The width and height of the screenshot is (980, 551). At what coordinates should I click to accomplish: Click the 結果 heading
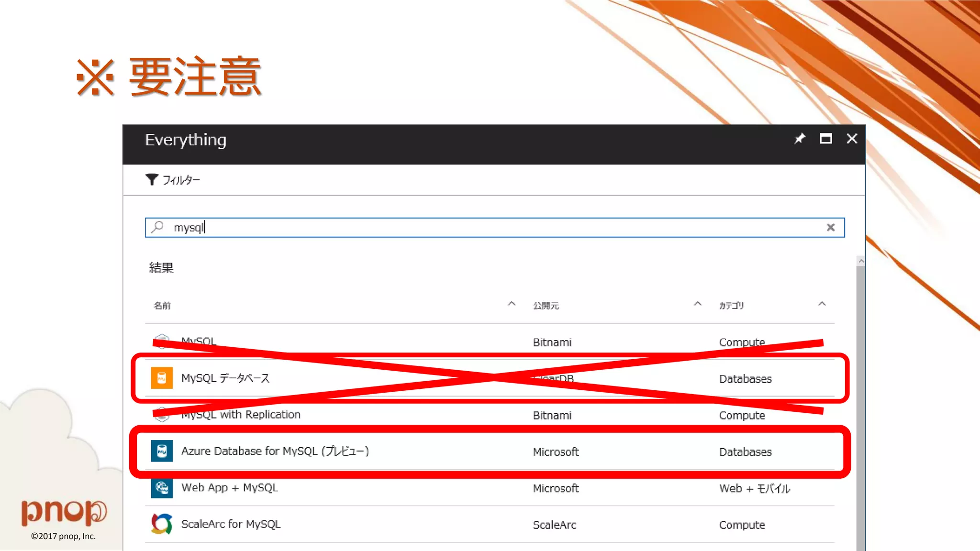click(x=161, y=267)
